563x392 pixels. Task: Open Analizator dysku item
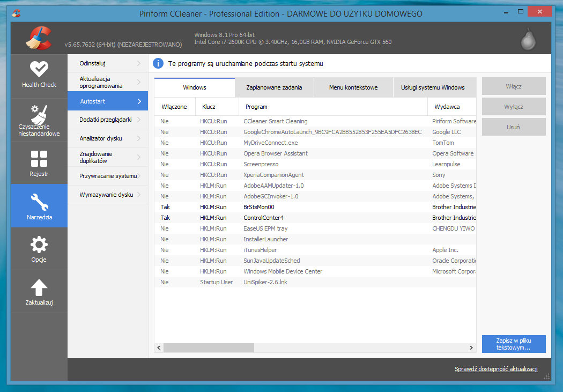click(108, 138)
